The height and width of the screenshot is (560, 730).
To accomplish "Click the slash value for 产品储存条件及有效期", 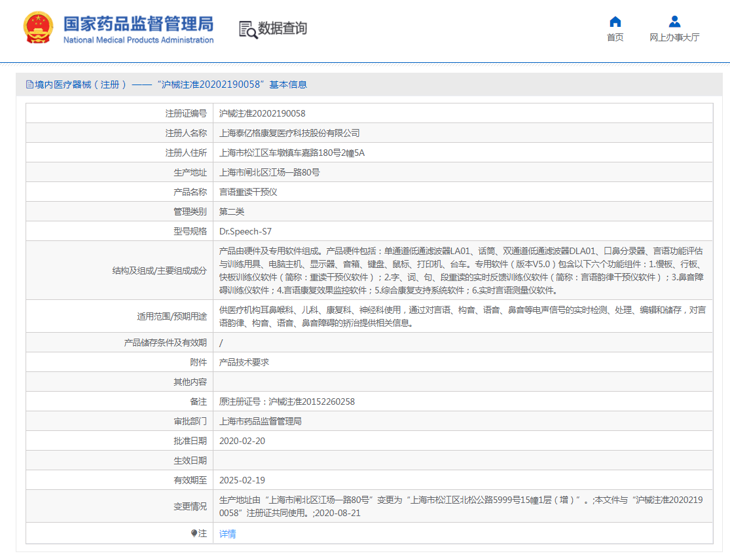I will pyautogui.click(x=221, y=343).
